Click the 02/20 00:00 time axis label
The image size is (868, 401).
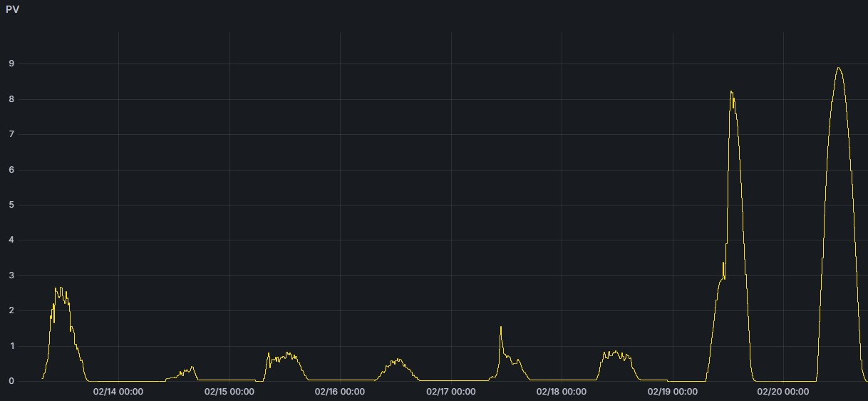pyautogui.click(x=783, y=392)
